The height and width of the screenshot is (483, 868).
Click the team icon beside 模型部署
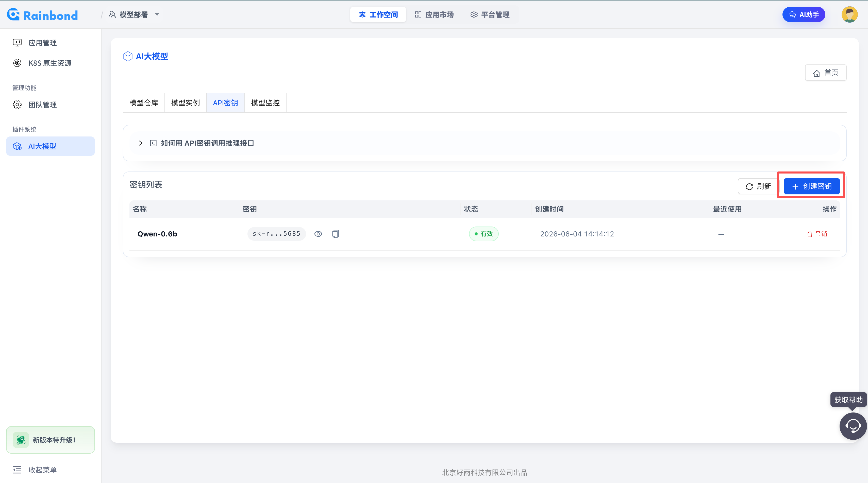pos(112,14)
